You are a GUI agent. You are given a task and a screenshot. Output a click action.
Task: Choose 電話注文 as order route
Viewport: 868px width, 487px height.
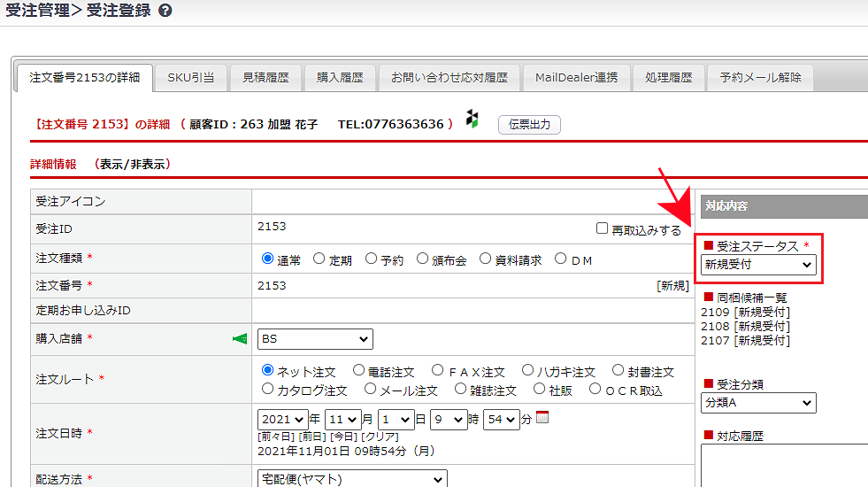click(358, 370)
